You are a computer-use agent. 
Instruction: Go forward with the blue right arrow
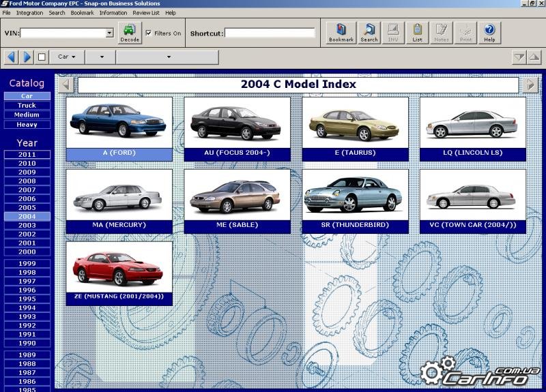click(x=27, y=57)
